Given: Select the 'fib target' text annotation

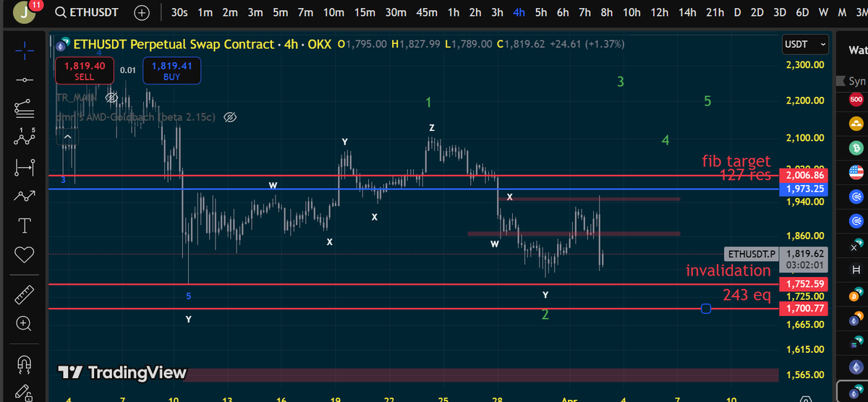Looking at the screenshot, I should pos(736,161).
